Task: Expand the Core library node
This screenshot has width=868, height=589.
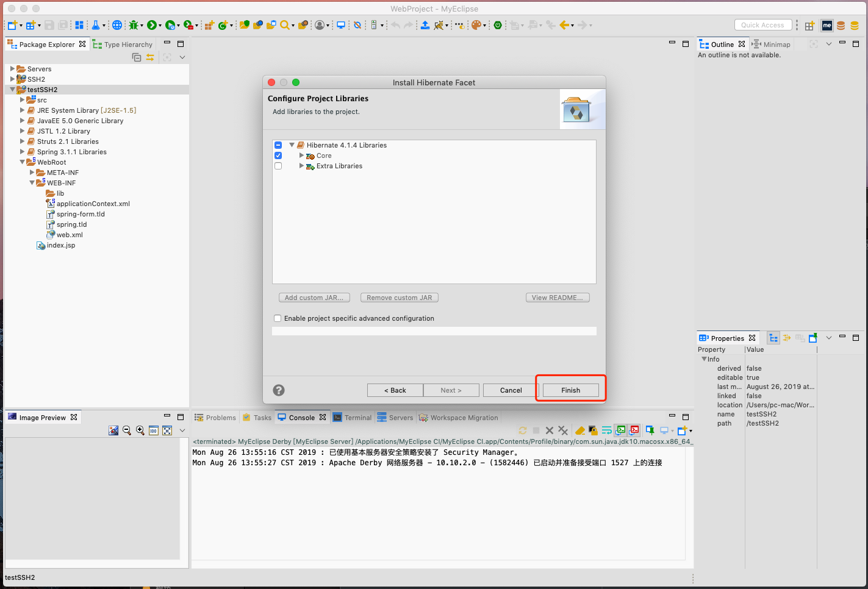Action: coord(301,155)
